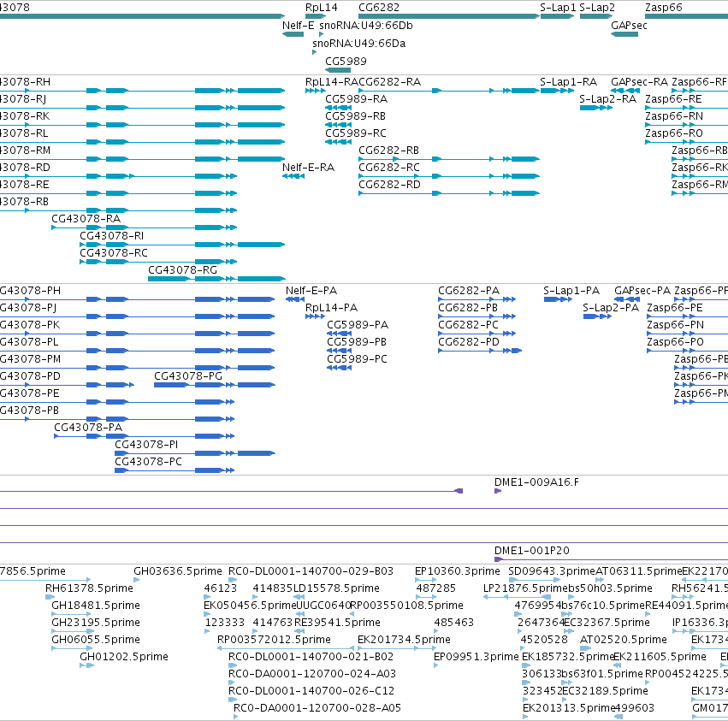The image size is (728, 721).
Task: Click the CG5989-PC protein label
Action: coord(357,359)
